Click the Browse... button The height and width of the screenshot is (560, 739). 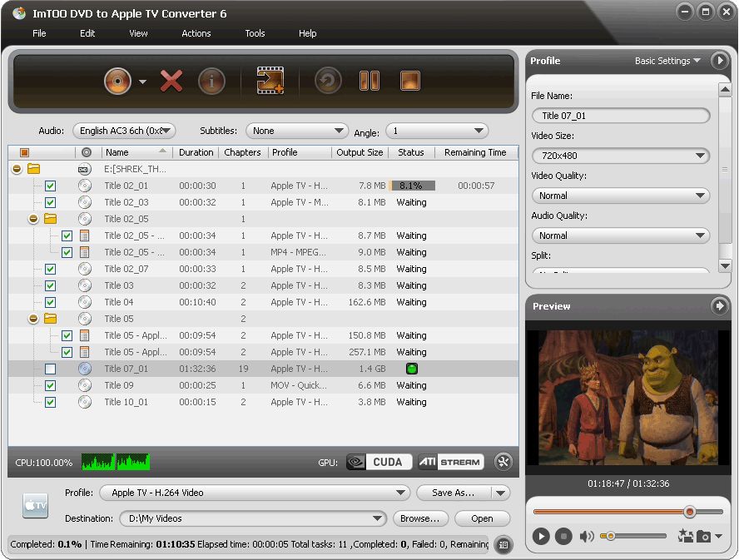[x=420, y=518]
